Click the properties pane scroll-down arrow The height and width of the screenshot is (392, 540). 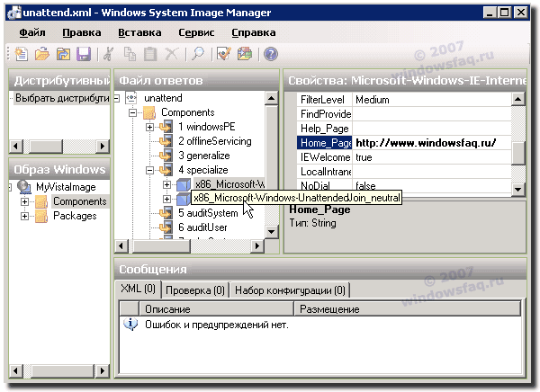click(x=518, y=189)
